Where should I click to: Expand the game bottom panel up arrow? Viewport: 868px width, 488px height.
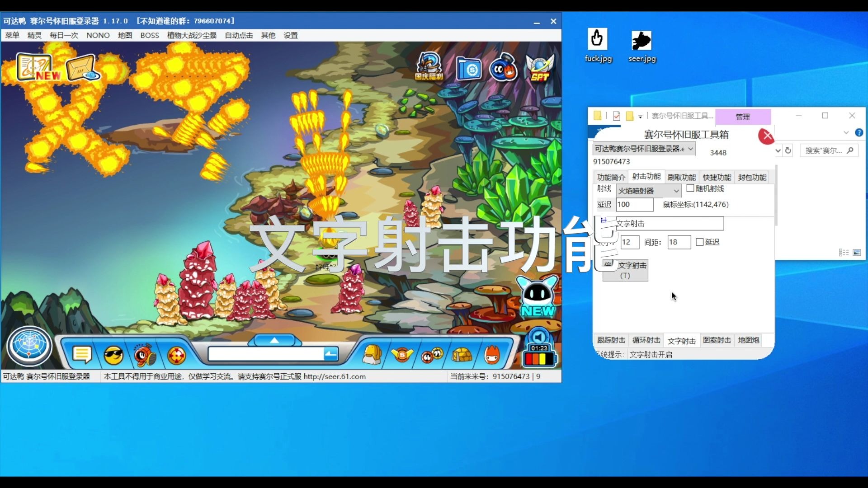[x=274, y=340]
